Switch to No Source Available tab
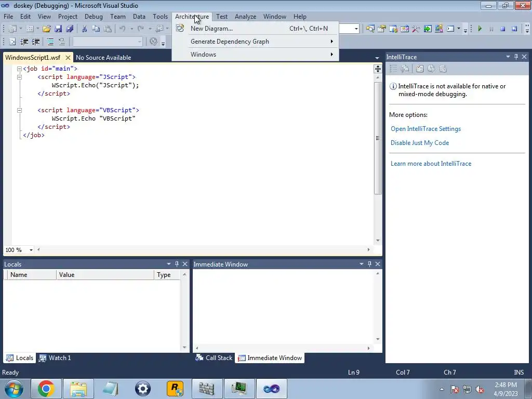 103,57
